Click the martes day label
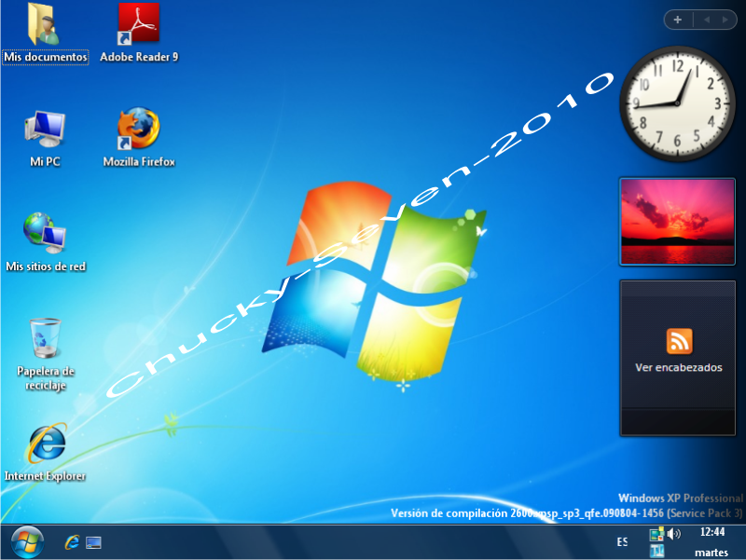The width and height of the screenshot is (746, 560). 711,553
